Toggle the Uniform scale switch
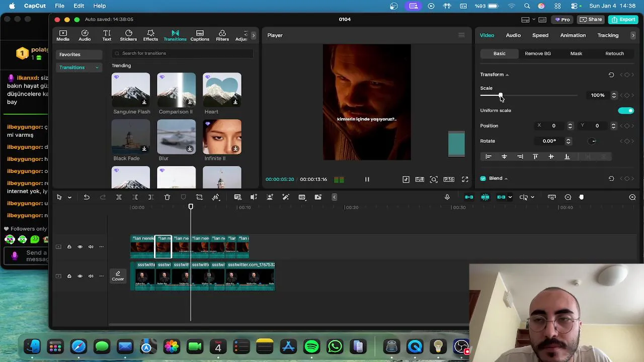The height and width of the screenshot is (362, 644). (626, 111)
